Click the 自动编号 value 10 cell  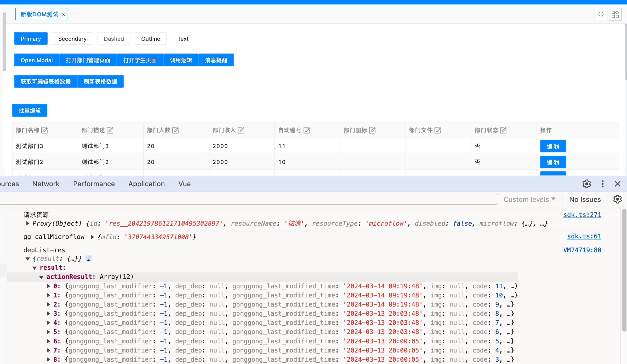coord(307,162)
